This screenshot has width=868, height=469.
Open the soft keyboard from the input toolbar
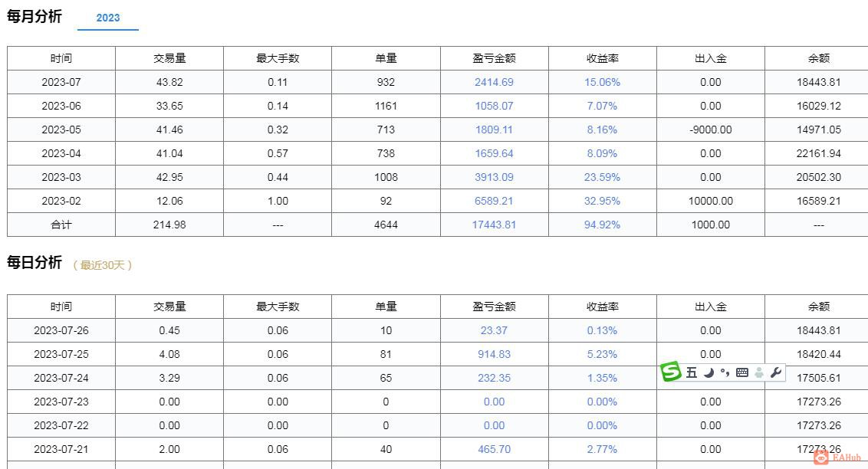(x=742, y=372)
